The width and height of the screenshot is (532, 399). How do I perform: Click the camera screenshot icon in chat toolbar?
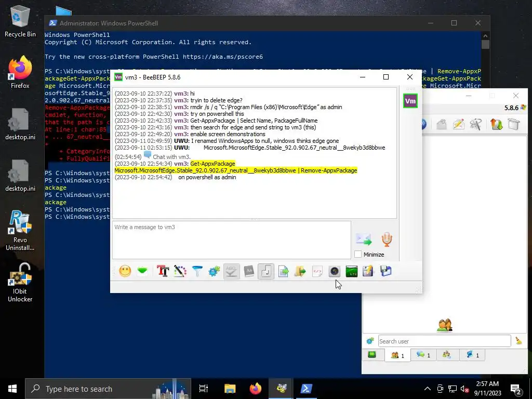(x=335, y=271)
